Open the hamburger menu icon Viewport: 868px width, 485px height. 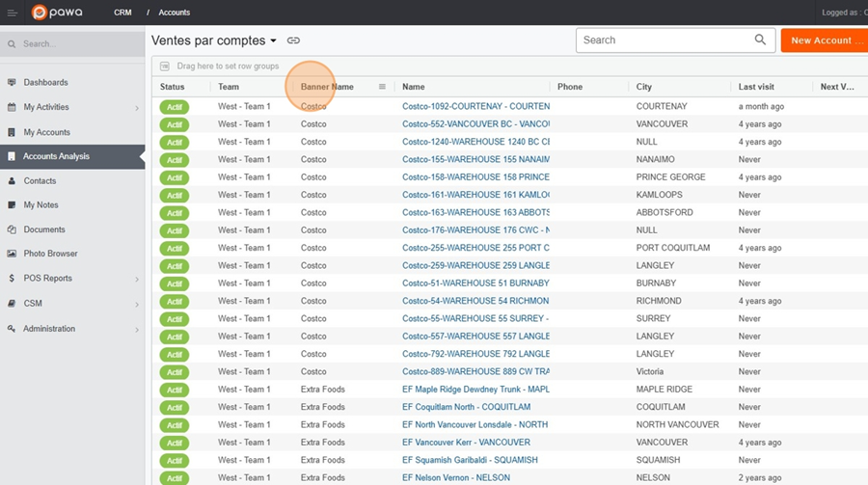point(13,13)
